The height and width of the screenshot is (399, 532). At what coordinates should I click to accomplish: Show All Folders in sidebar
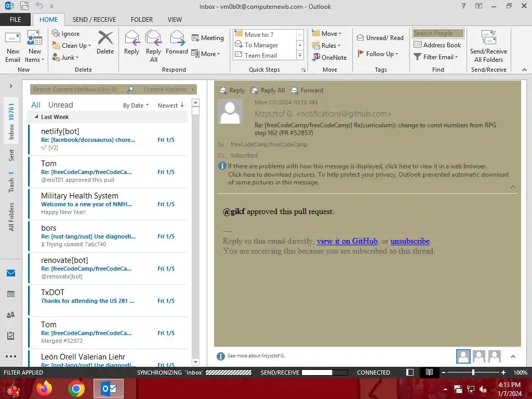coord(11,217)
